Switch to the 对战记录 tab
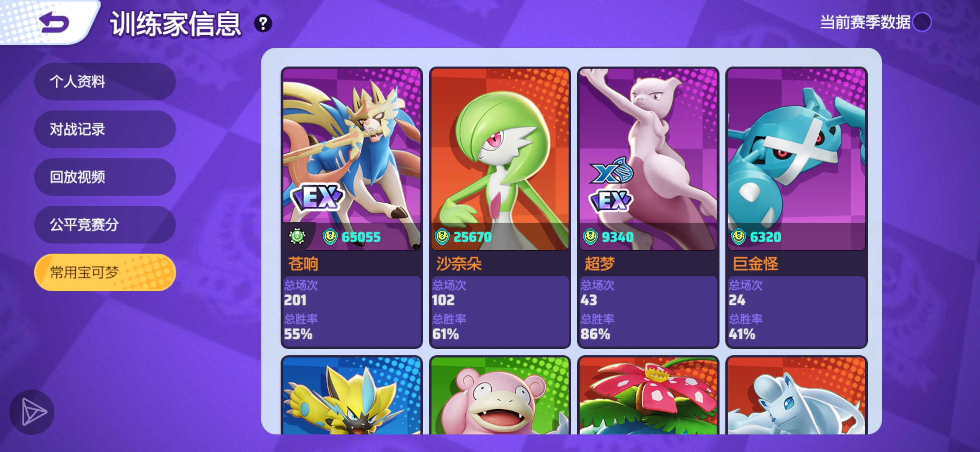Screen dimensions: 980x452 point(105,129)
